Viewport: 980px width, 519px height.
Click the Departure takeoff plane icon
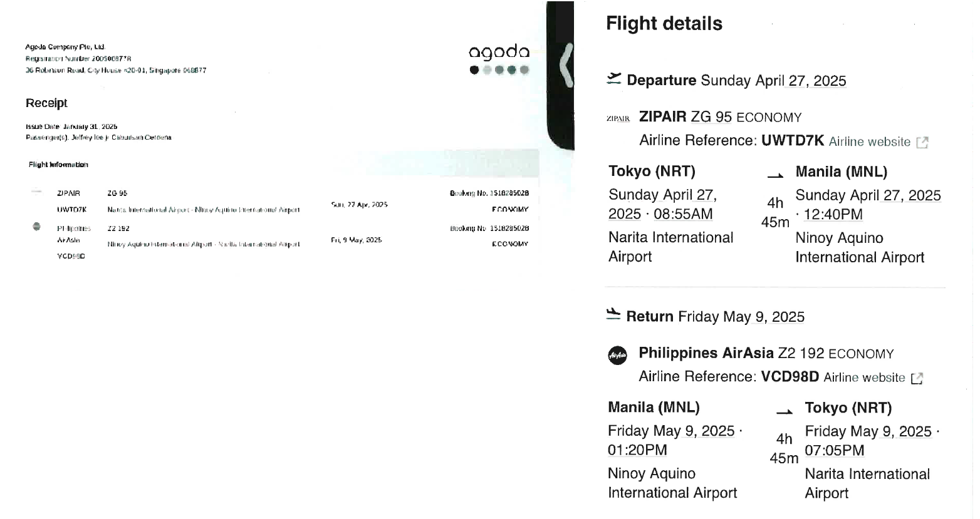(x=614, y=79)
